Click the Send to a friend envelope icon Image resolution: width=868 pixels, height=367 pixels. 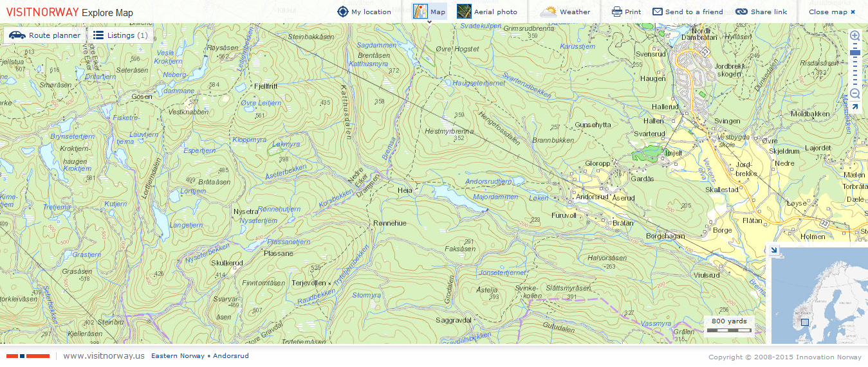tap(657, 12)
